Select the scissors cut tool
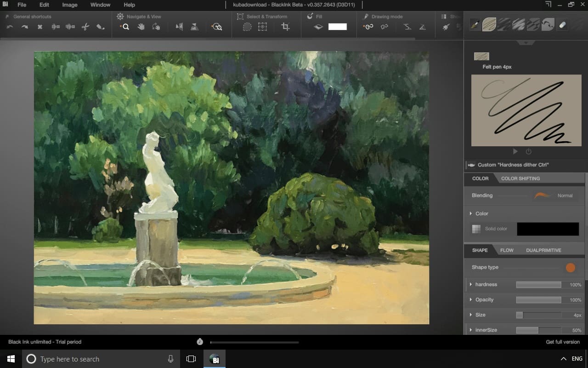The image size is (588, 368). pos(85,27)
